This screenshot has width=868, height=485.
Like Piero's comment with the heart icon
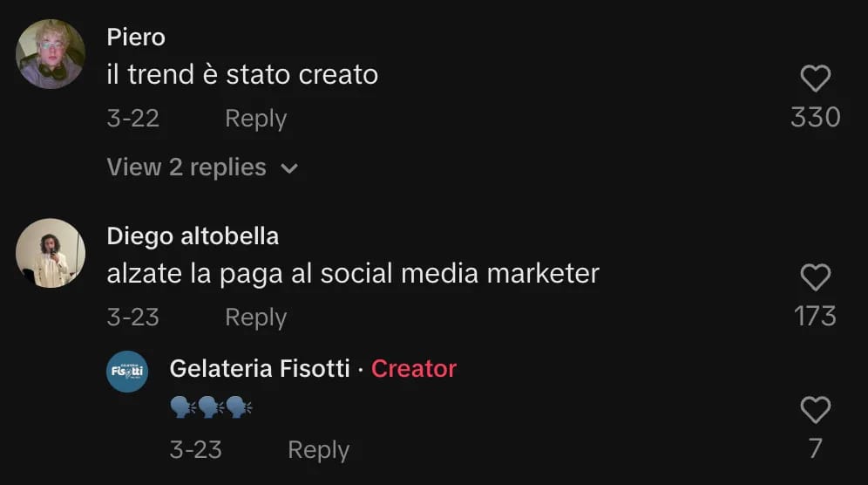(x=816, y=79)
